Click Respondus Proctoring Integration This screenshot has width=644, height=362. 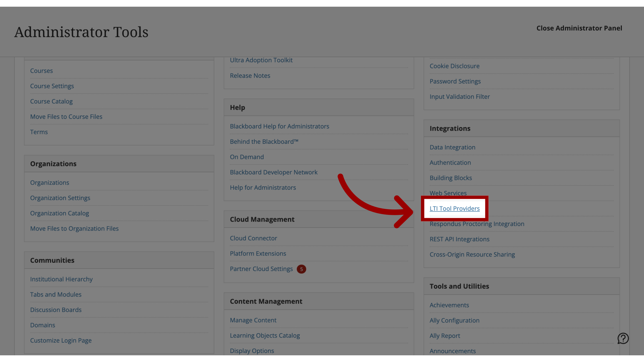point(477,224)
